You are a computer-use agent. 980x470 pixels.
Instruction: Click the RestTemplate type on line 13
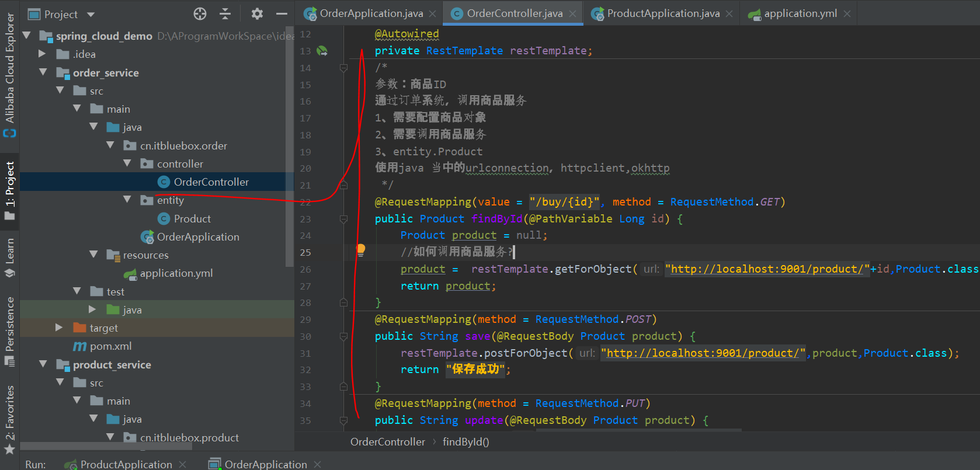click(x=464, y=51)
